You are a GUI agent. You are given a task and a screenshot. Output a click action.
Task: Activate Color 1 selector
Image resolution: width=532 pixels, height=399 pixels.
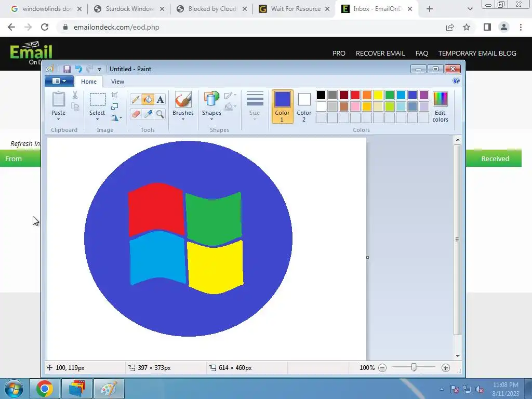tap(282, 107)
